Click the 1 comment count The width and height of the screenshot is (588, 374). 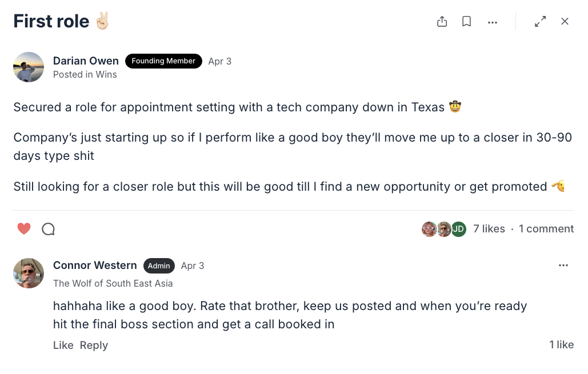546,228
